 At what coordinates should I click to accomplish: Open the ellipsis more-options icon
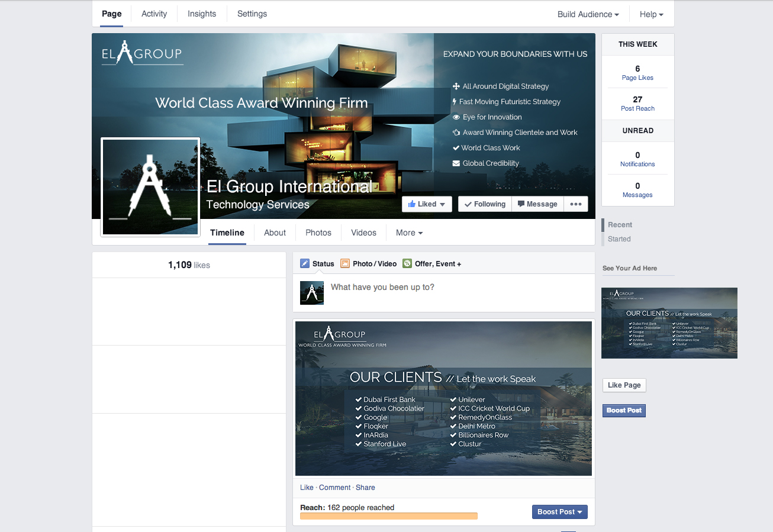pos(575,204)
